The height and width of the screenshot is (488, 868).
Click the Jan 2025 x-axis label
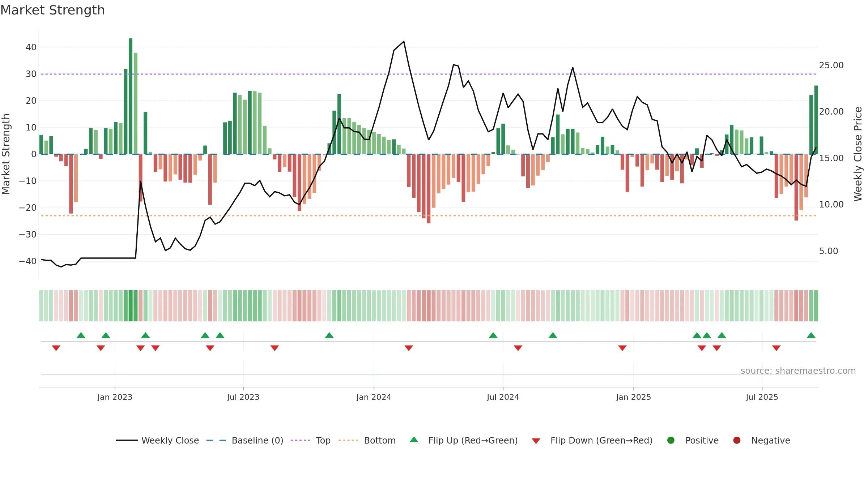click(x=633, y=397)
